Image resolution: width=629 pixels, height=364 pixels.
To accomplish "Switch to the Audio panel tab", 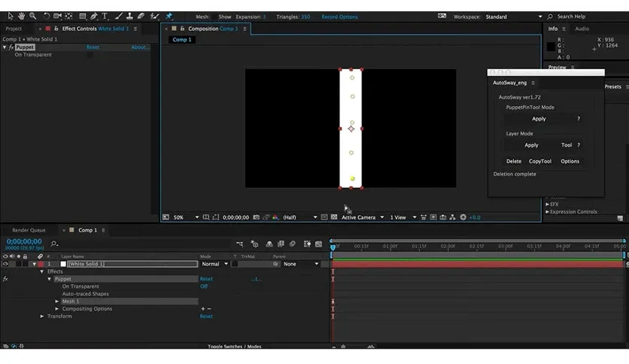I will tap(582, 29).
